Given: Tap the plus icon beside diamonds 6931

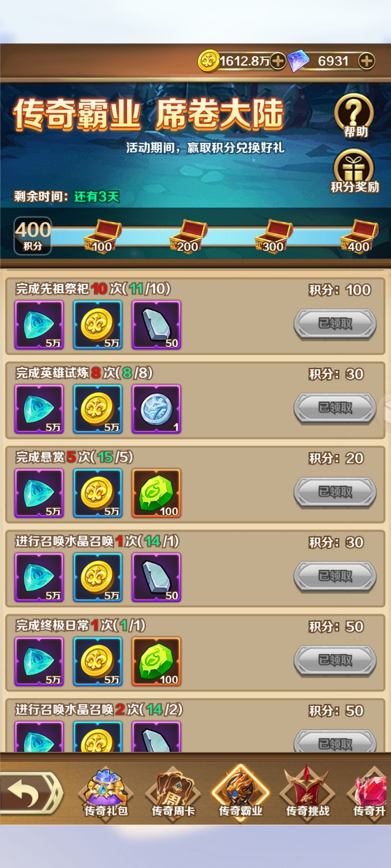Looking at the screenshot, I should point(366,61).
